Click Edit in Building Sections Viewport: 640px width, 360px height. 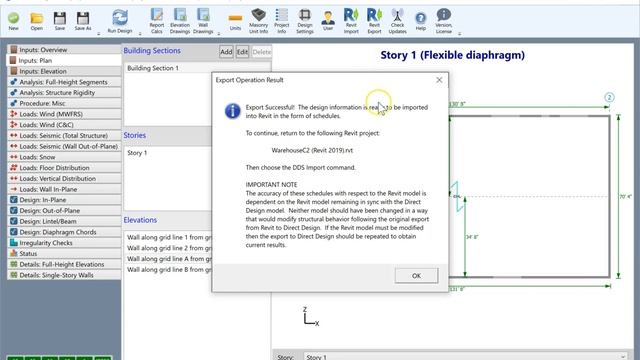242,52
